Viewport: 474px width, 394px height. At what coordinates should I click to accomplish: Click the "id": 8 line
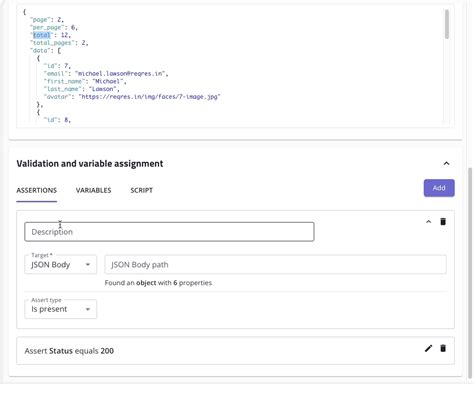[x=57, y=120]
